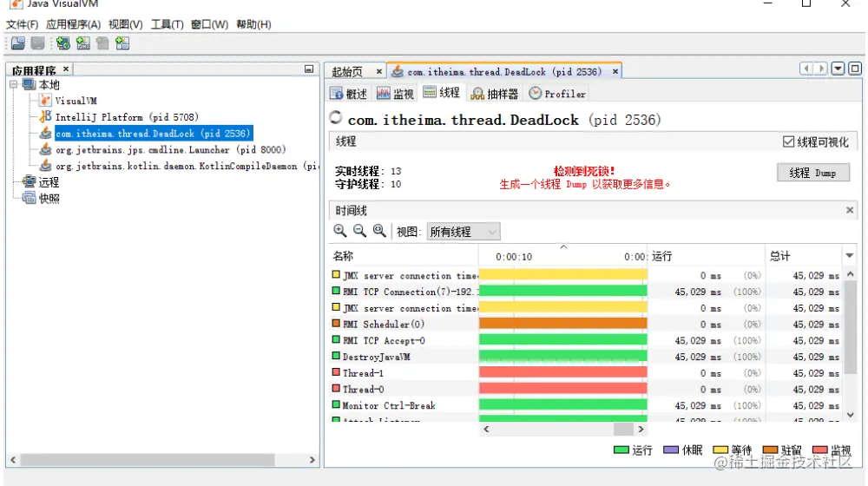868x486 pixels.
Task: Sort by Running (运行) column header
Action: (x=707, y=256)
